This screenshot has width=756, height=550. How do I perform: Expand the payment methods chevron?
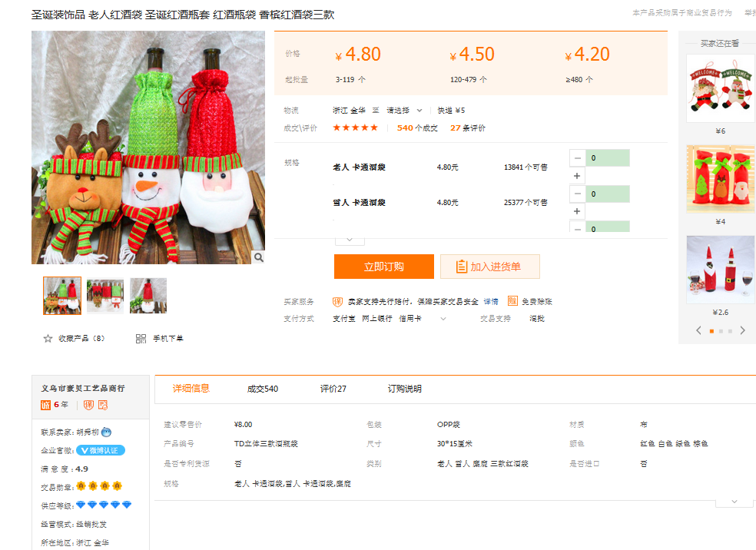pyautogui.click(x=443, y=319)
